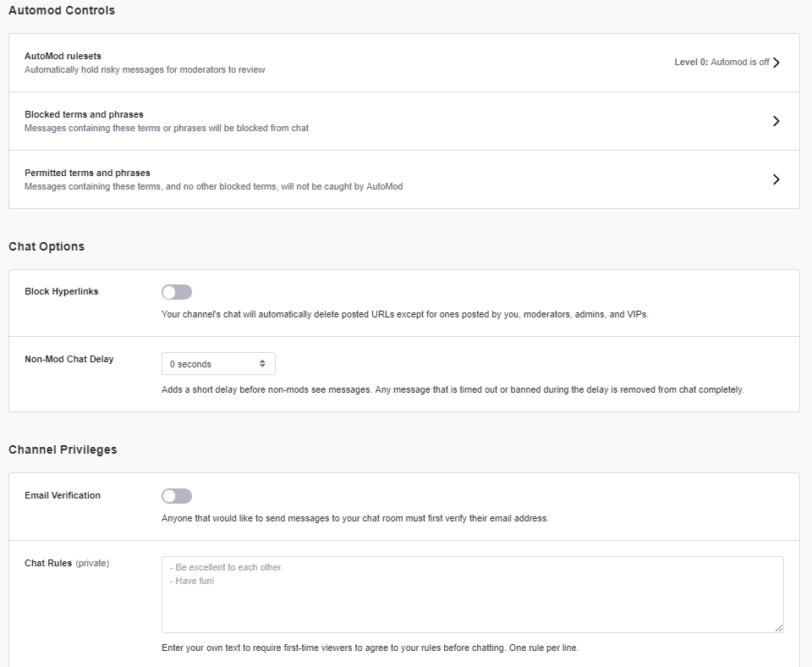Click 'Anyone that would like to send messages' text
Image resolution: width=812 pixels, height=667 pixels.
(x=354, y=518)
